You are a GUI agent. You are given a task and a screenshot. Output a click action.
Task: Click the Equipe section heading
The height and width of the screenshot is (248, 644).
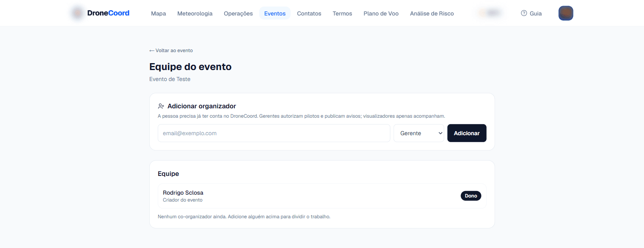(168, 174)
